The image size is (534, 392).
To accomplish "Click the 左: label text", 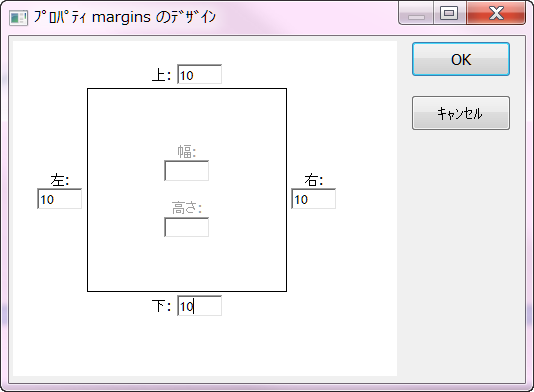I will click(60, 180).
